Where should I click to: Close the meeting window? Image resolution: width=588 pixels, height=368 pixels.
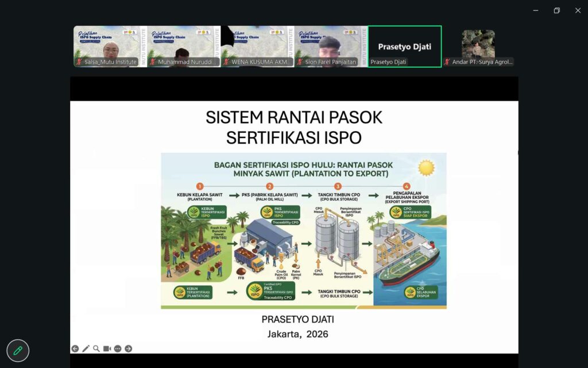coord(578,10)
